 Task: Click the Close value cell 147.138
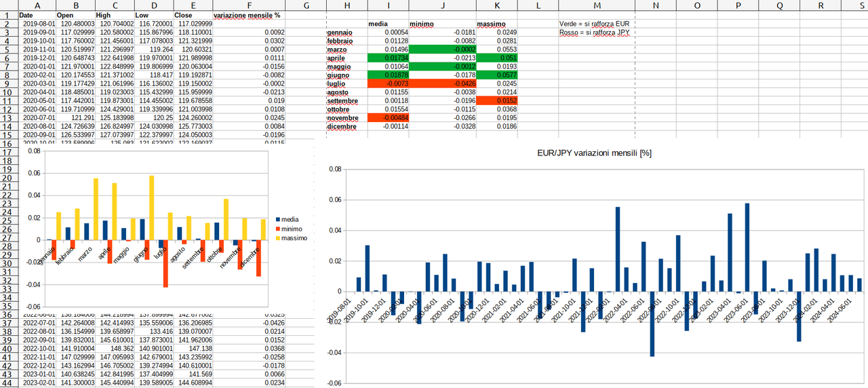[x=193, y=349]
